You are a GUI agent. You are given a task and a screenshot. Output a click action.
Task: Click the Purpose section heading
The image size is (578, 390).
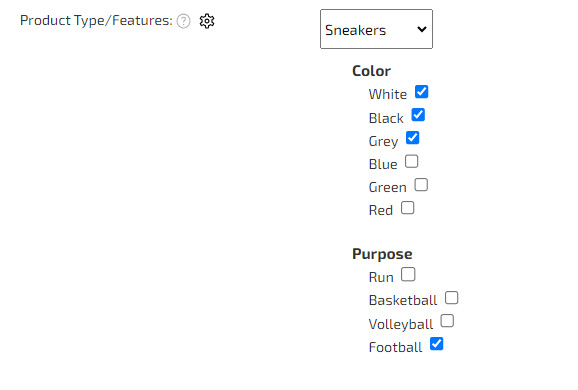tap(382, 254)
